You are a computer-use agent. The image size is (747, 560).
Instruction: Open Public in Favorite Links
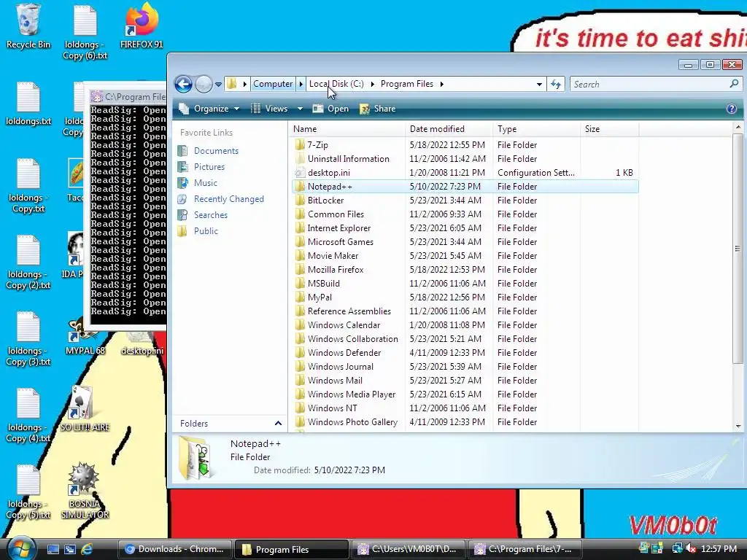(x=206, y=231)
